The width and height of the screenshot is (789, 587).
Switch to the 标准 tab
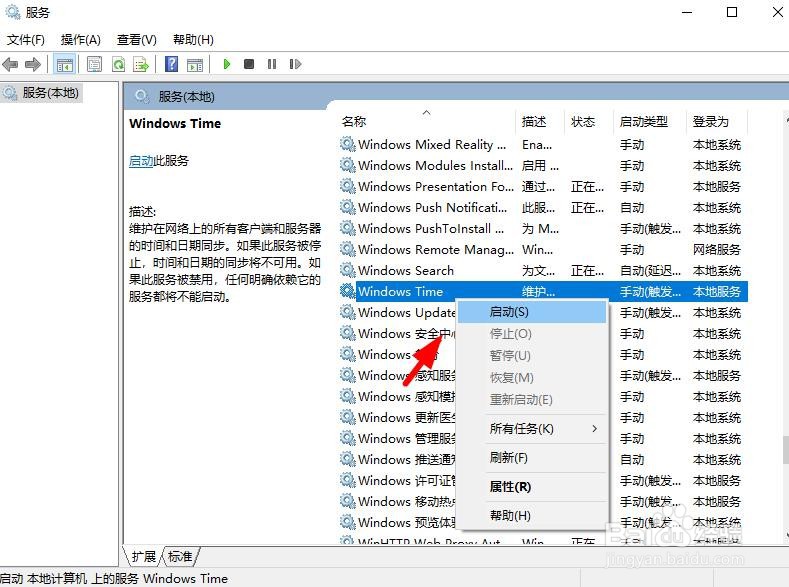pyautogui.click(x=180, y=556)
